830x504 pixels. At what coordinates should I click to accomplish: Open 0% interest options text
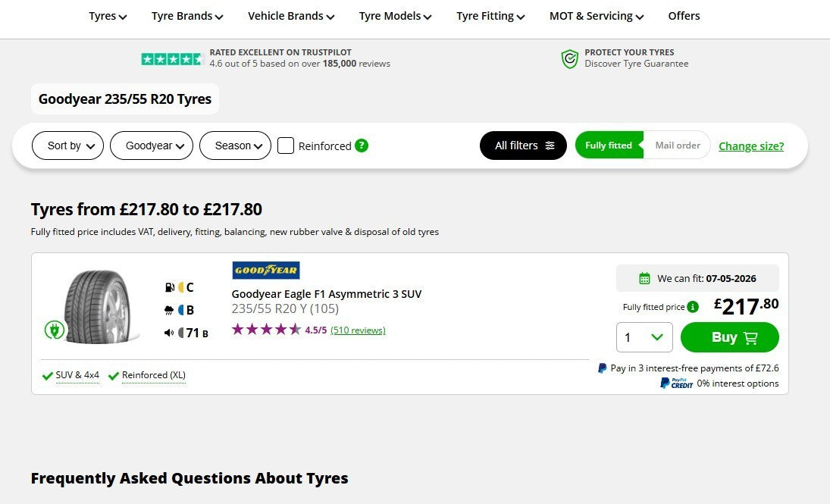(738, 383)
